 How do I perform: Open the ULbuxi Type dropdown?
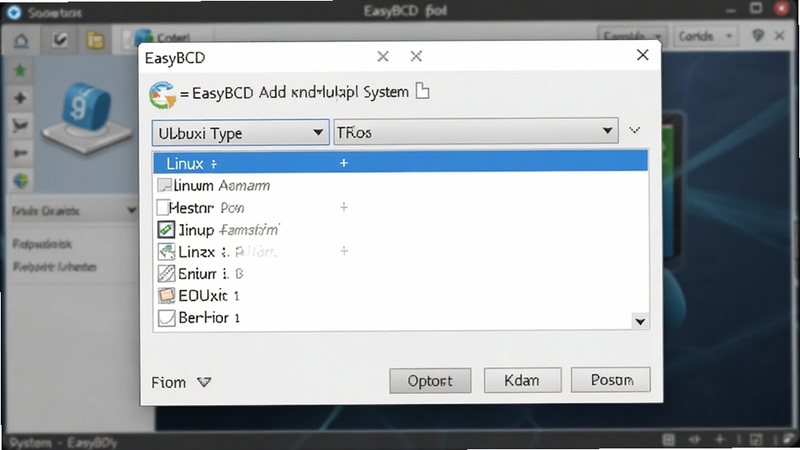[x=240, y=133]
